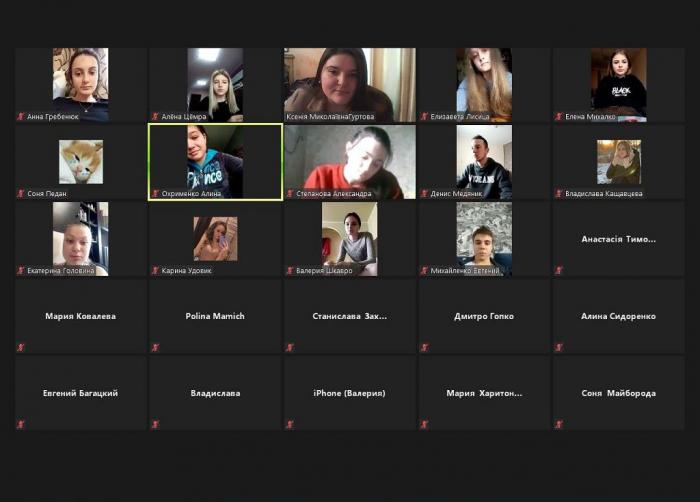The width and height of the screenshot is (700, 502).
Task: Click muted mic icon in Евгений Багацкий tile
Action: [x=21, y=424]
